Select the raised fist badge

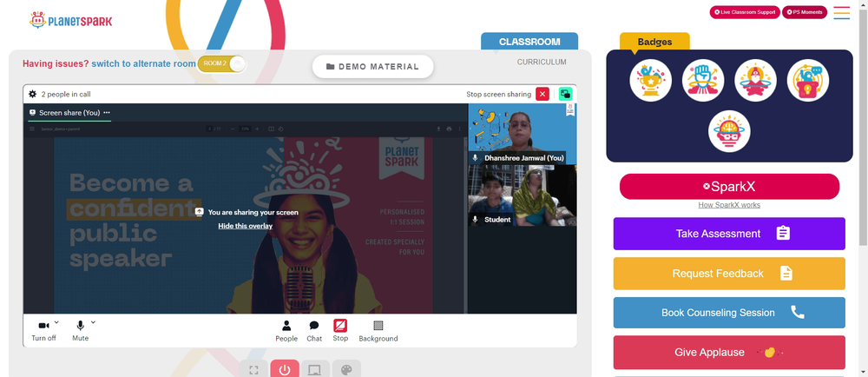tap(703, 80)
